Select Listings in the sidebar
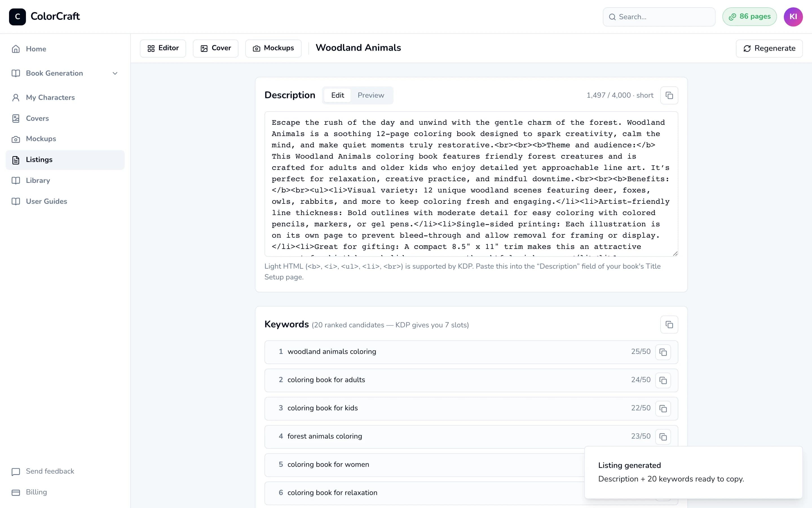812x508 pixels. point(65,160)
